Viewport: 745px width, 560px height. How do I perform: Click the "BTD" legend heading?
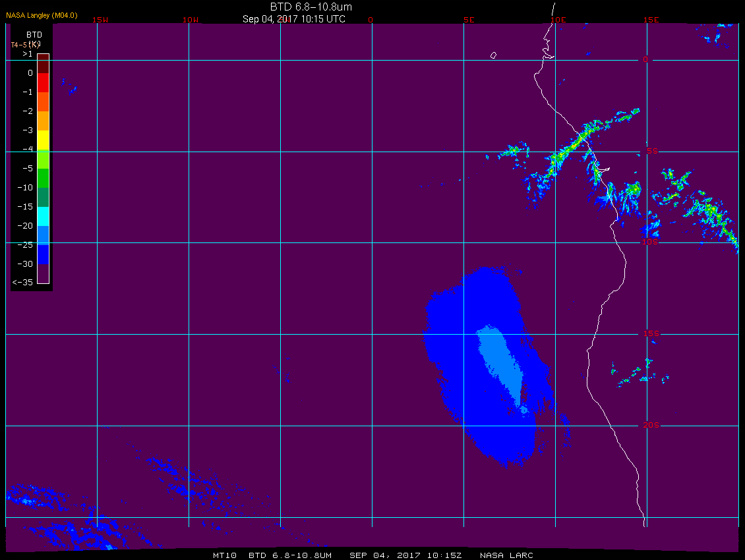pos(34,35)
